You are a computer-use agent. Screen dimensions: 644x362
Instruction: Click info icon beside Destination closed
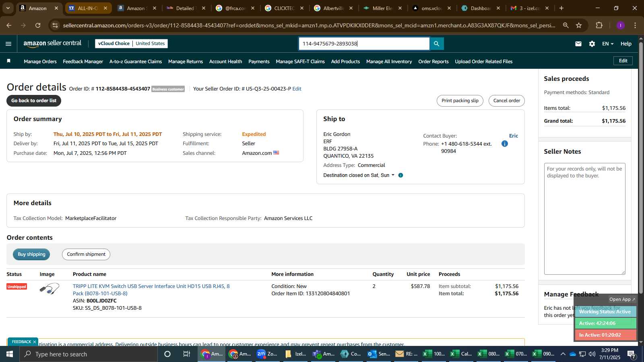[400, 175]
